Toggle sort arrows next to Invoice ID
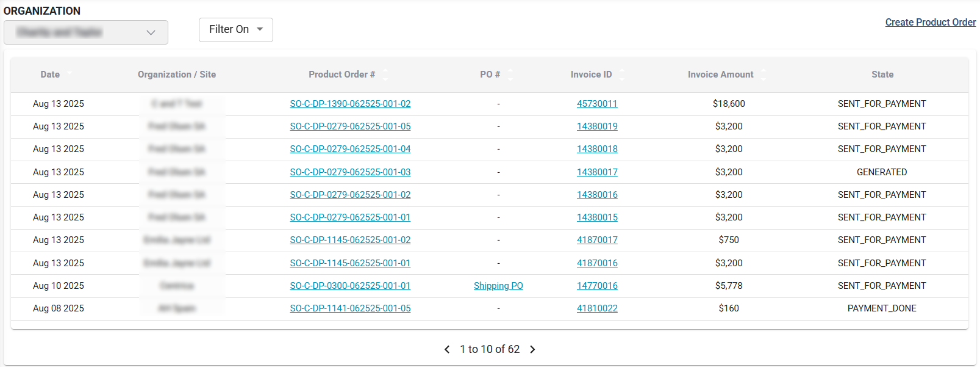The height and width of the screenshot is (367, 980). point(621,74)
